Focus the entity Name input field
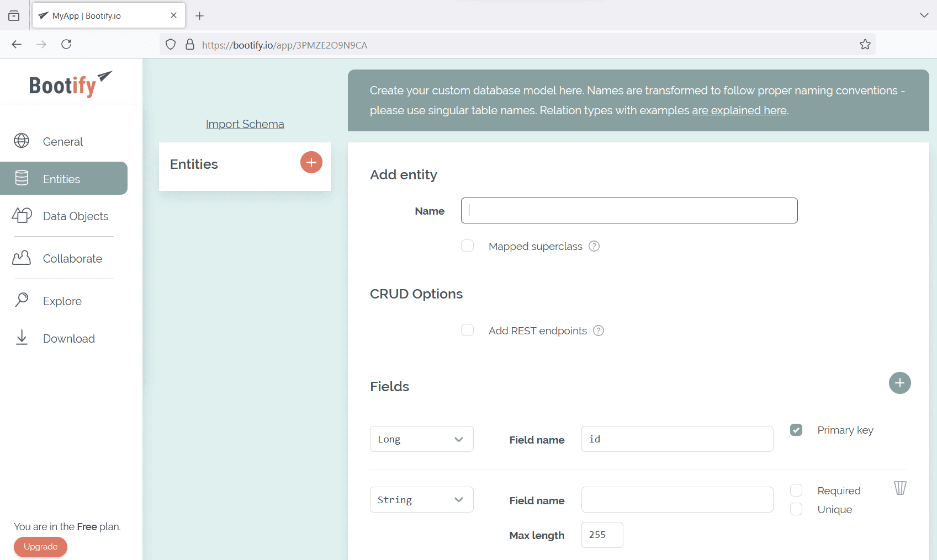Screen dimensions: 937x560 629,211
